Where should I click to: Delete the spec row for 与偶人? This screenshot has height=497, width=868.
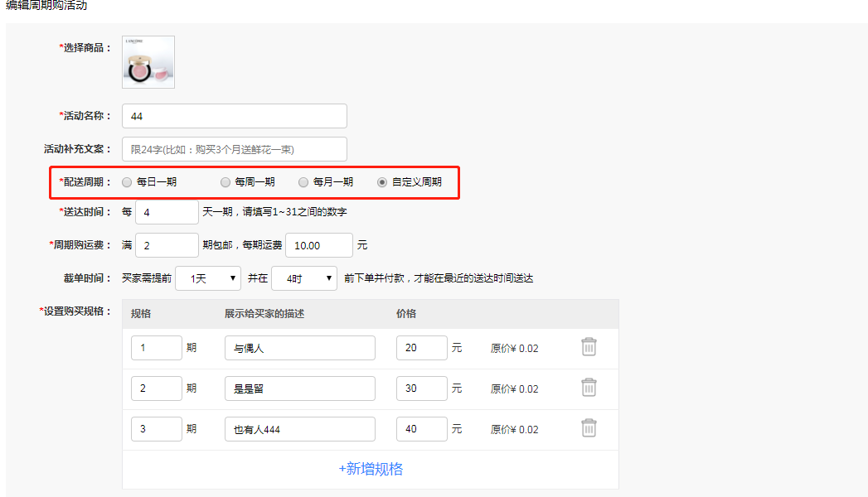click(589, 347)
